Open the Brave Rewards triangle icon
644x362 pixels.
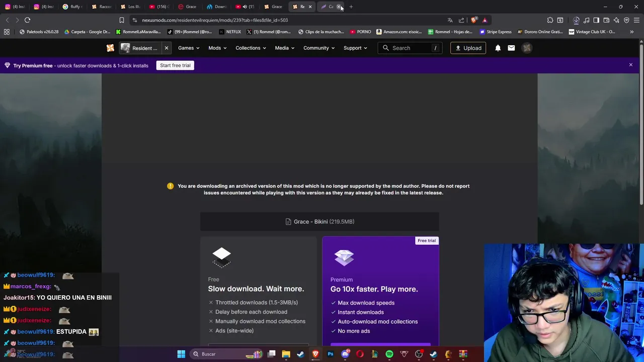pyautogui.click(x=485, y=20)
